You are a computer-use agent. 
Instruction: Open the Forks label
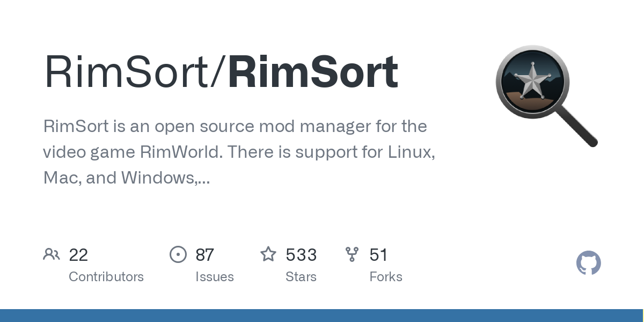point(386,277)
